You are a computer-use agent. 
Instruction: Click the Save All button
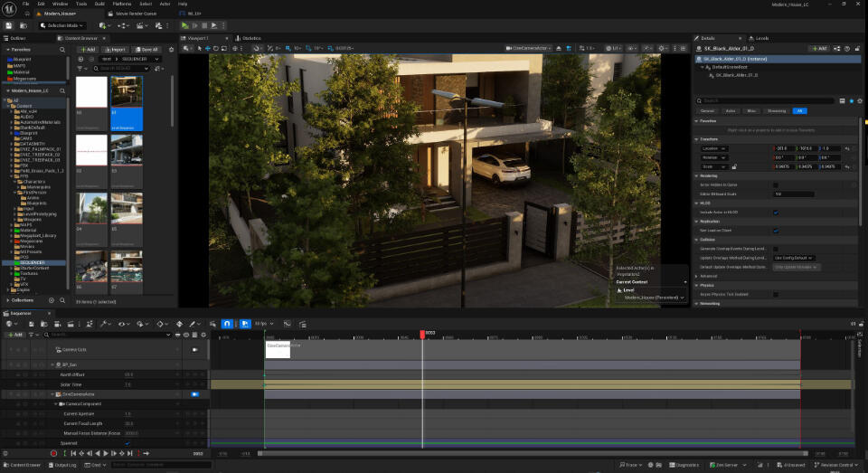tap(147, 50)
